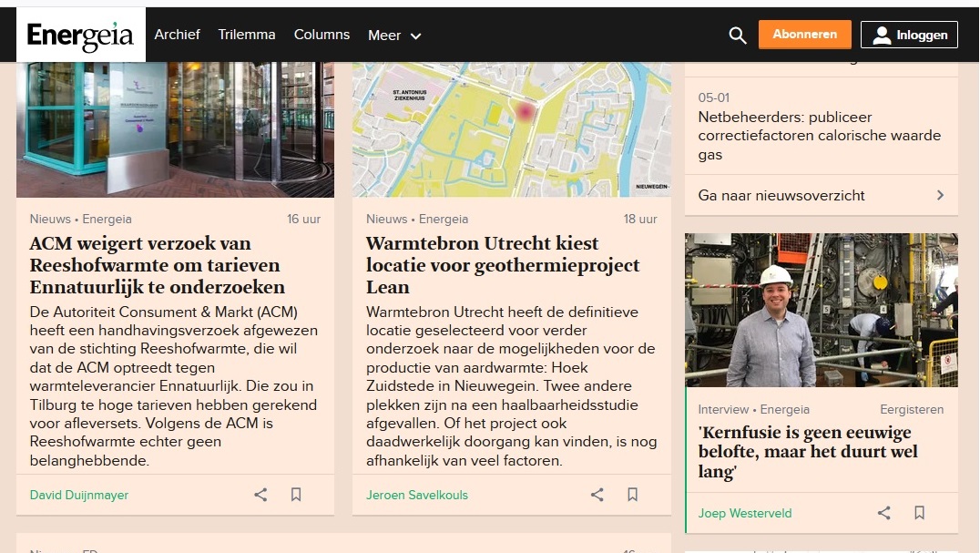The image size is (980, 553).
Task: Open 'Netbeheerders: publiceer correctiefactoren' news item
Action: pyautogui.click(x=820, y=136)
